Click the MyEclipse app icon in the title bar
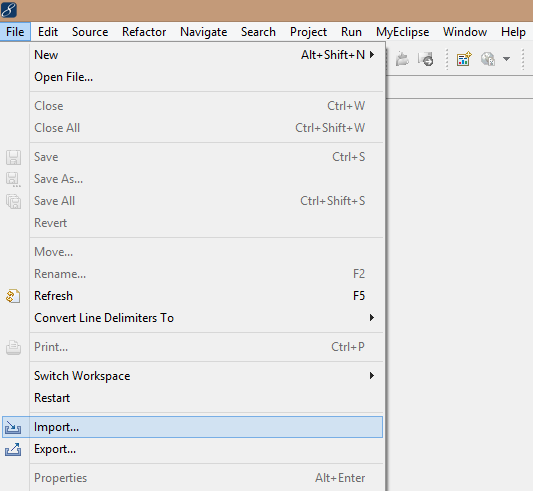This screenshot has height=491, width=533. point(9,9)
